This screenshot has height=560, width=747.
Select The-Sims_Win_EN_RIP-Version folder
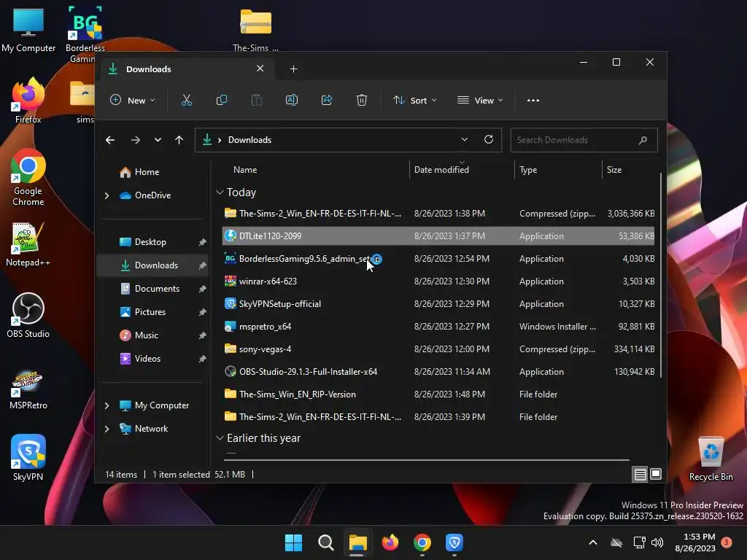[x=438, y=394]
